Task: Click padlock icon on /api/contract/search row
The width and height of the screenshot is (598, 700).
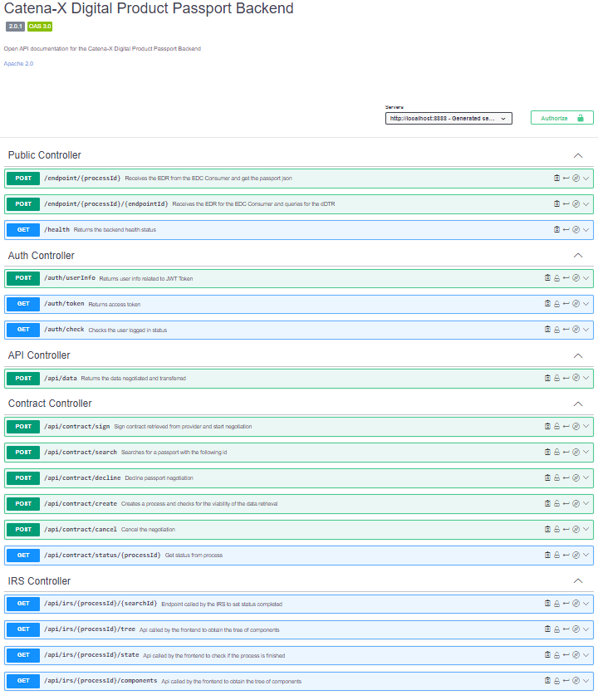Action: click(557, 453)
